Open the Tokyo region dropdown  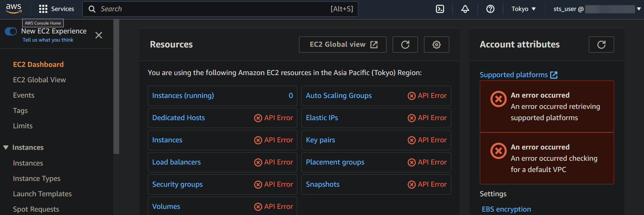click(523, 9)
